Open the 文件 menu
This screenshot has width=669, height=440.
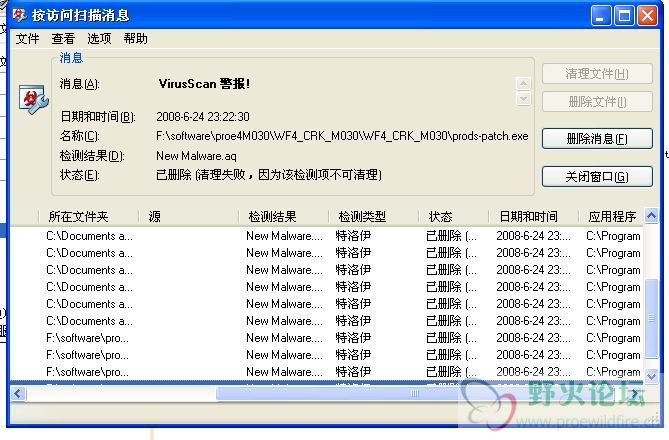click(28, 39)
